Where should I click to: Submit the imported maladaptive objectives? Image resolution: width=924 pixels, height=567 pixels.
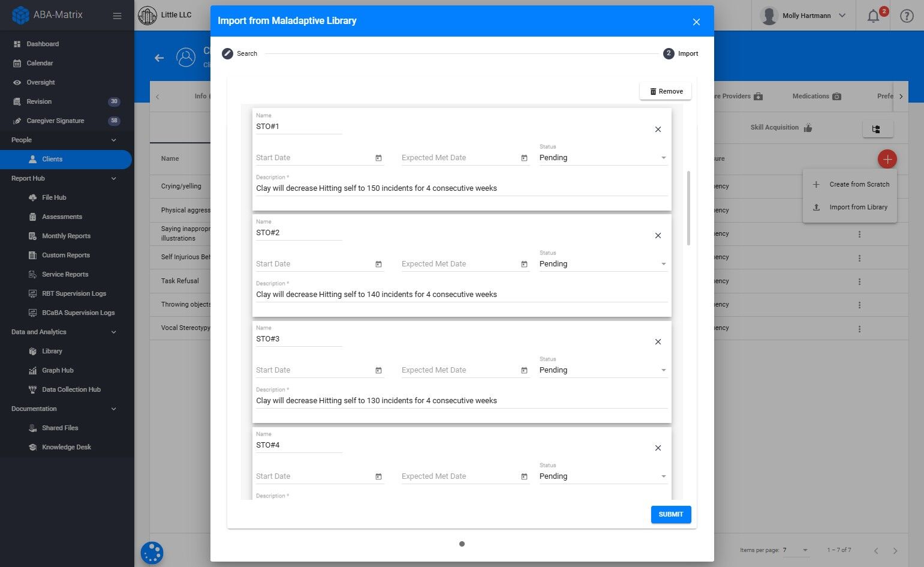click(x=671, y=514)
